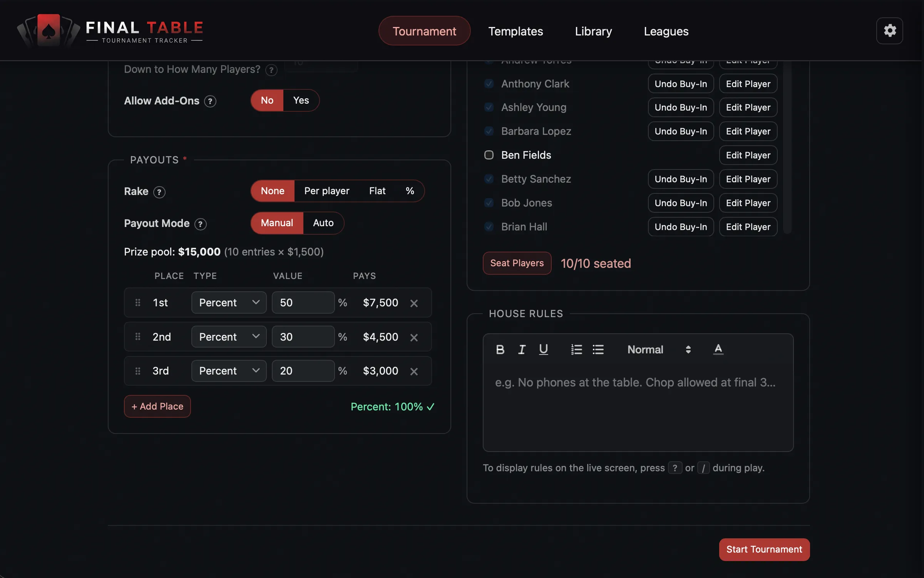Image resolution: width=924 pixels, height=578 pixels.
Task: Undo Buy-In for Ashley Young
Action: click(x=681, y=108)
